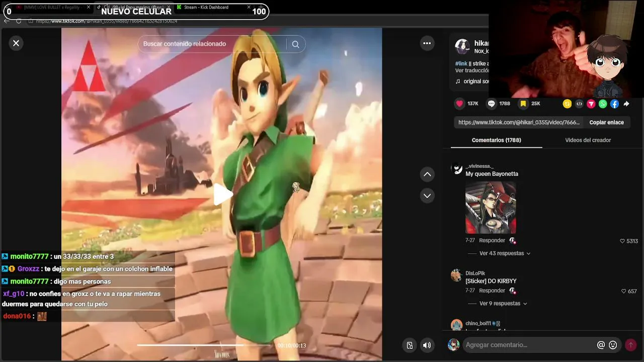
Task: Reply to the DO KIRBYY comment
Action: coord(492,291)
